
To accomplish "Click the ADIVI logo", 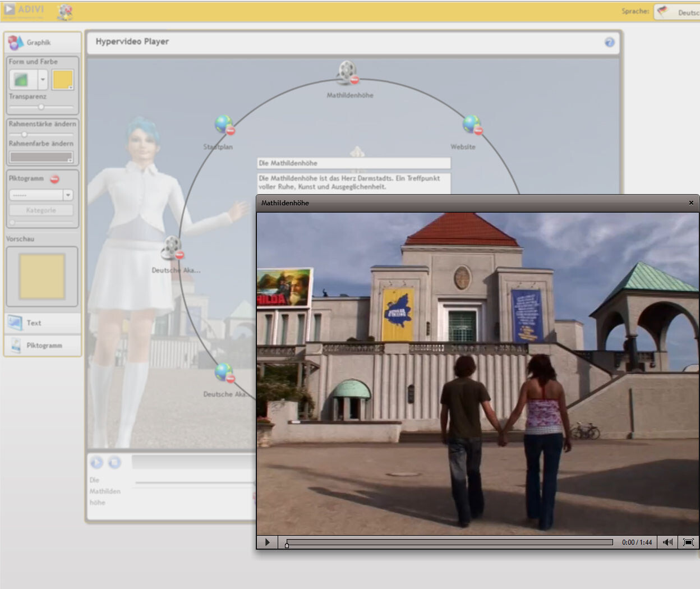I will (x=24, y=11).
